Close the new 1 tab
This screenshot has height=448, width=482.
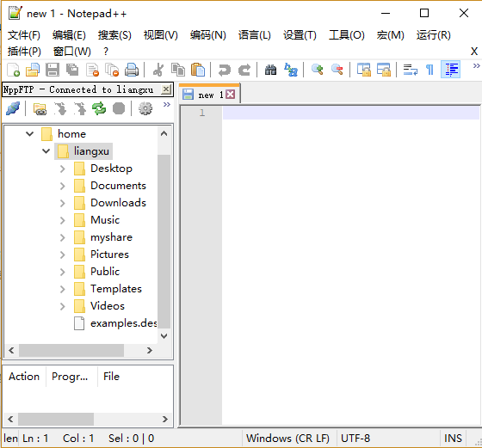click(231, 94)
